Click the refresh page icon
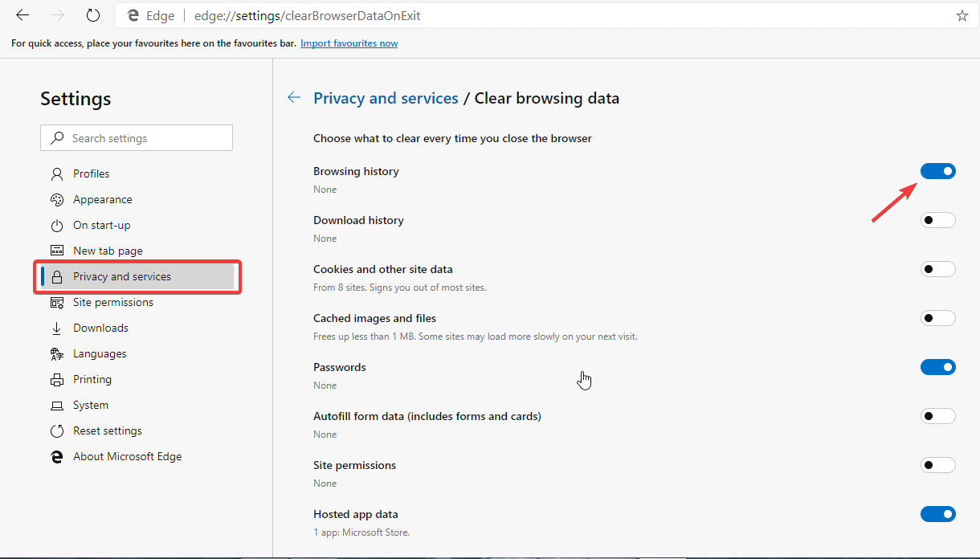 93,15
